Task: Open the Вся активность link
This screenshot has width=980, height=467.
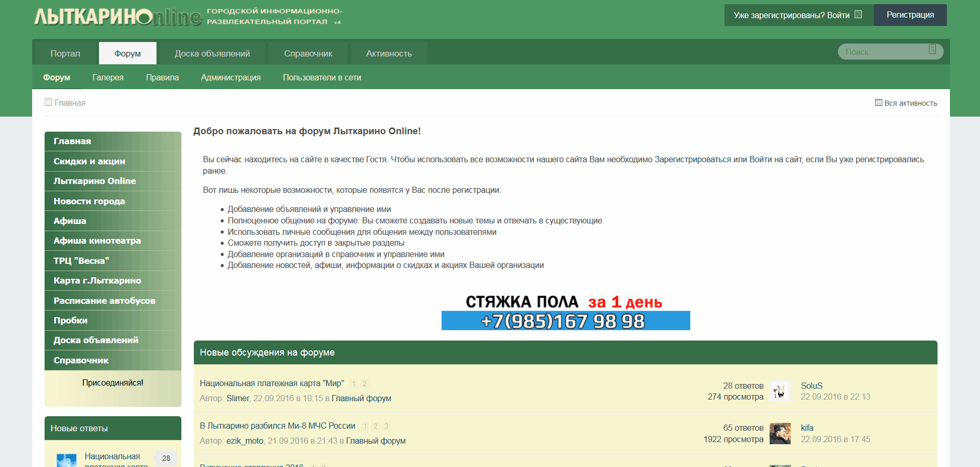Action: pyautogui.click(x=911, y=103)
